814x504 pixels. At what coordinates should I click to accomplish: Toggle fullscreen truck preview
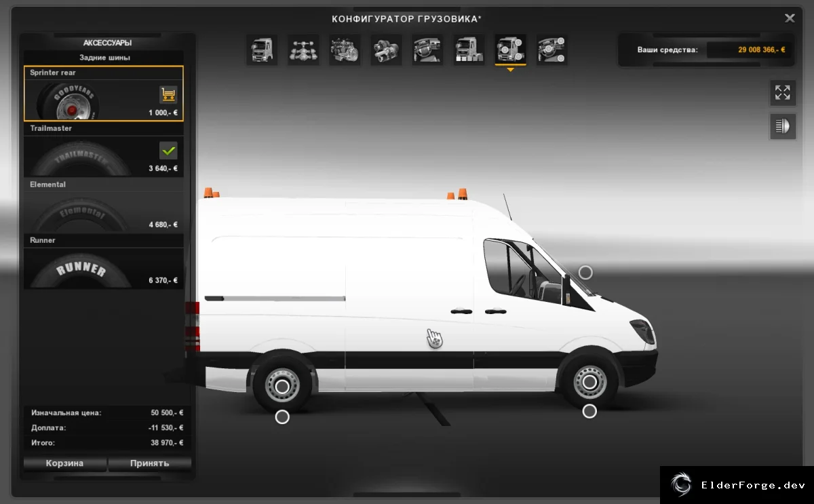coord(783,93)
